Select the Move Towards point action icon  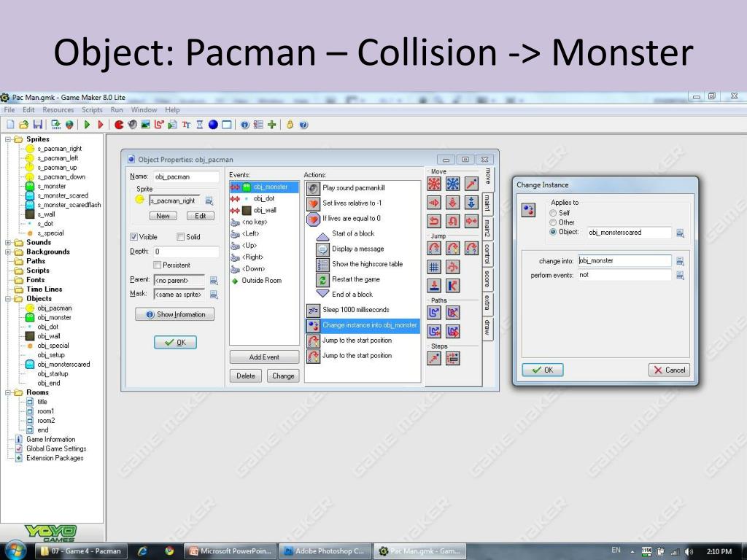[x=471, y=184]
